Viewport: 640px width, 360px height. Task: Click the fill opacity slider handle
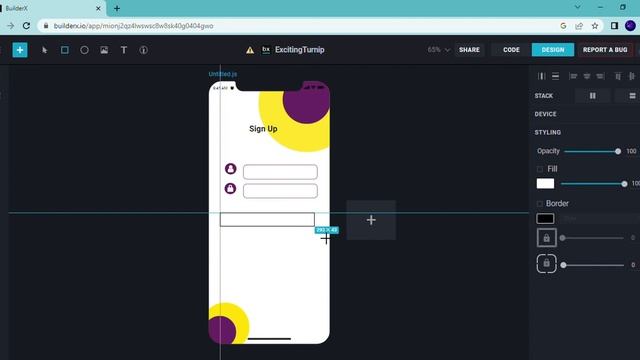[x=624, y=184]
